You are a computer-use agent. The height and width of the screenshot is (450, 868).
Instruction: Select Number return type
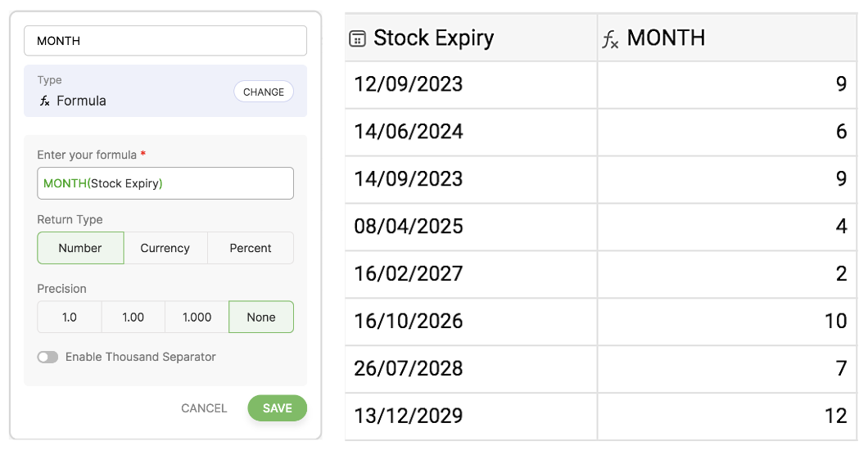tap(80, 248)
